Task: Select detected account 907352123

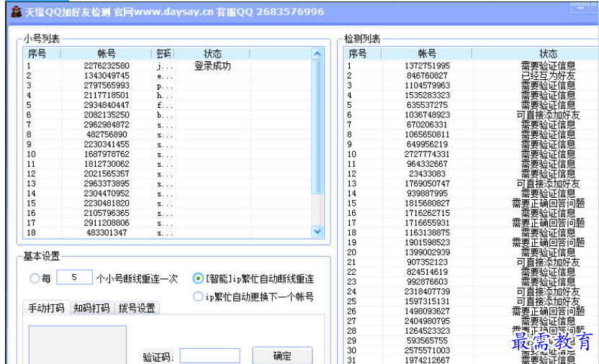Action: coord(427,262)
